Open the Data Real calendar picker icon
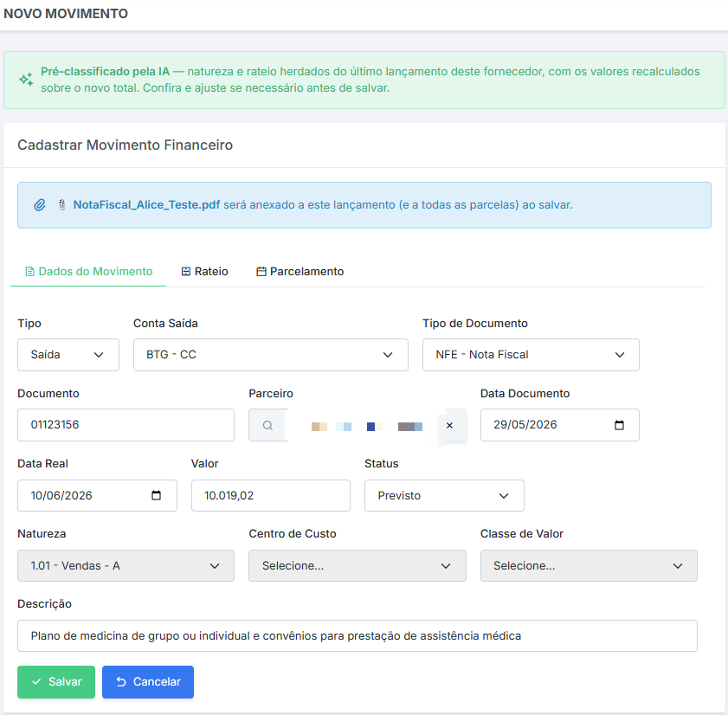This screenshot has width=728, height=715. [x=157, y=495]
